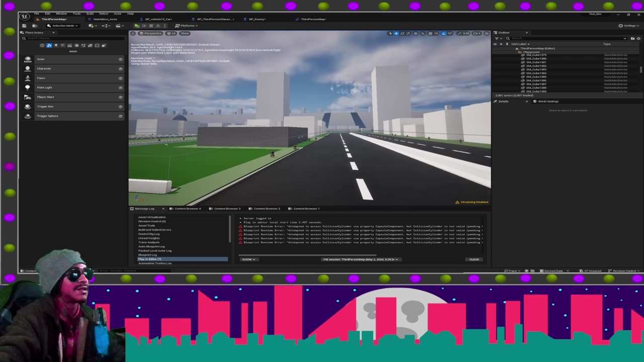Open the Settings dropdown at the top right
This screenshot has height=362, width=644.
click(x=628, y=26)
